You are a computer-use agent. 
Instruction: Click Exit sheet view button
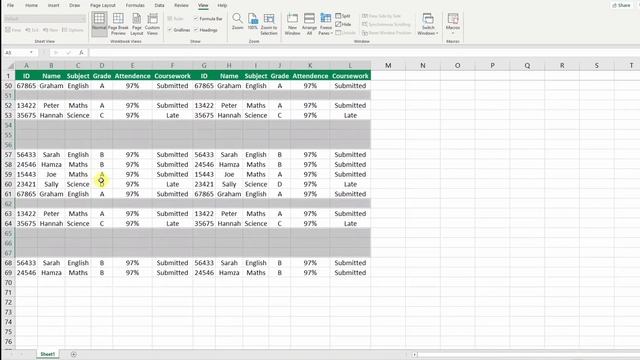(x=32, y=30)
